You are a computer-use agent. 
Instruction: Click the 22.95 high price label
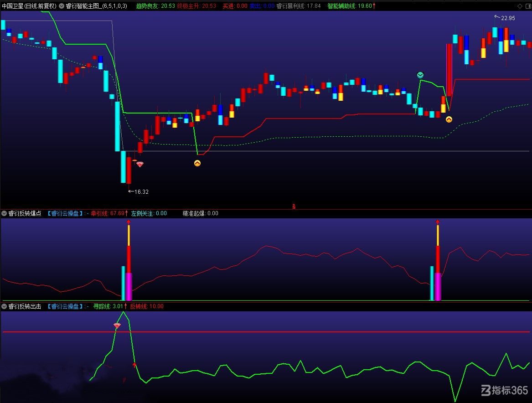(x=508, y=18)
